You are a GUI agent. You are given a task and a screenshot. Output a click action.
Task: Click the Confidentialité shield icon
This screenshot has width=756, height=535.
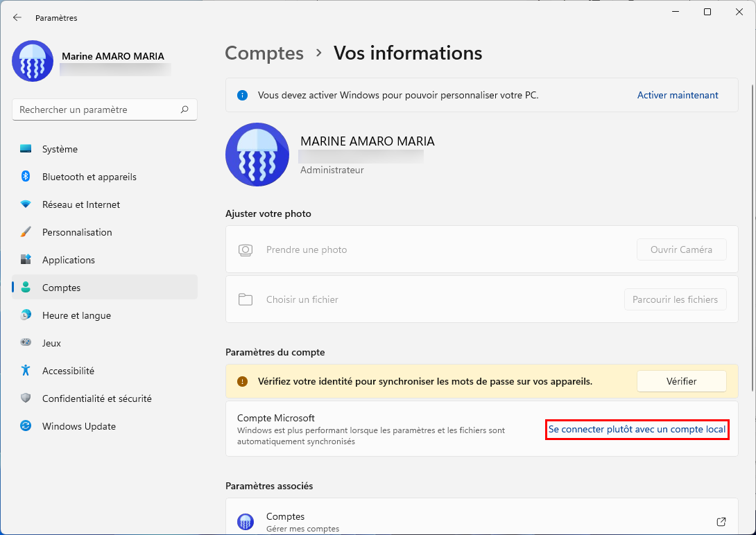point(26,398)
